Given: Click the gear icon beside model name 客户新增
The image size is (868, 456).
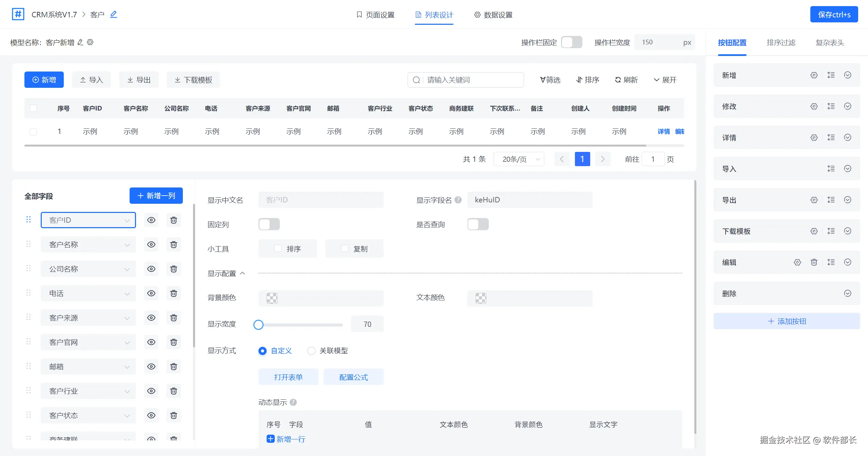Looking at the screenshot, I should tap(90, 42).
